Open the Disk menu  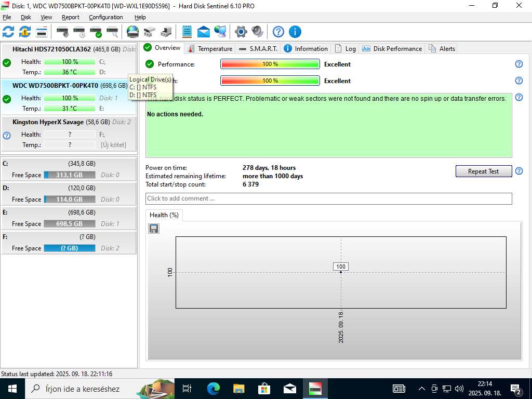[x=26, y=17]
